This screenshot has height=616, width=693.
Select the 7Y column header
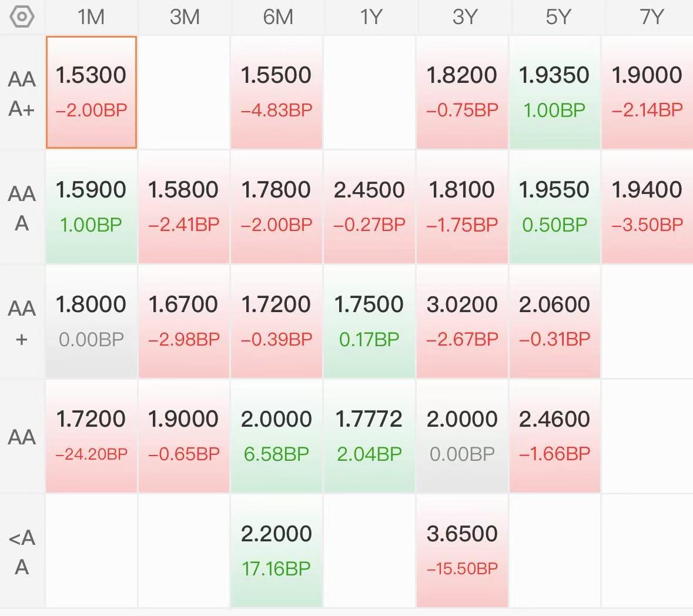[x=651, y=17]
